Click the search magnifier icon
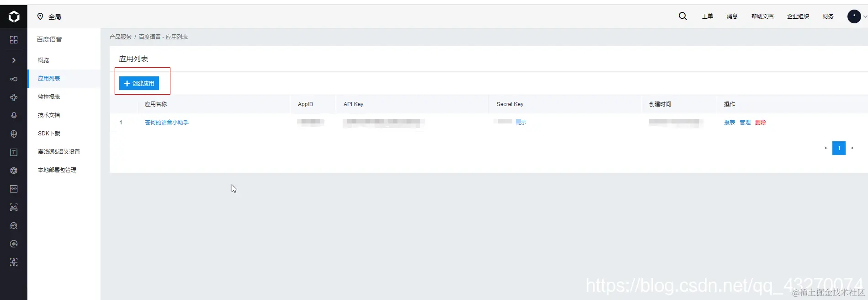The height and width of the screenshot is (300, 868). point(683,16)
